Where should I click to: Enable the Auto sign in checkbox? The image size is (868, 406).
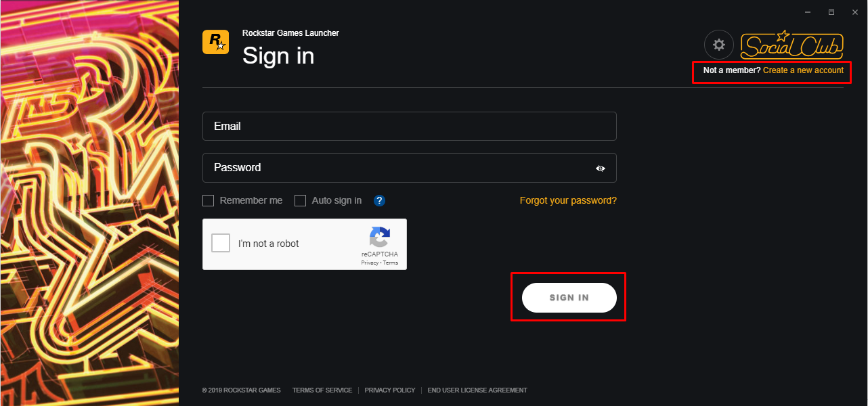301,200
